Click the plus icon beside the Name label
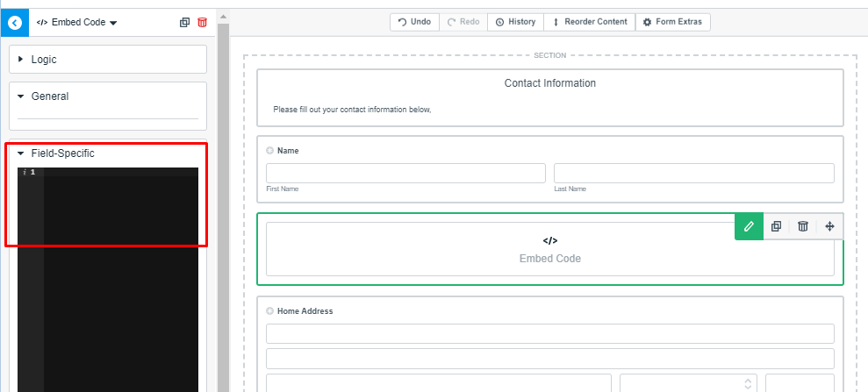Image resolution: width=868 pixels, height=392 pixels. point(270,151)
